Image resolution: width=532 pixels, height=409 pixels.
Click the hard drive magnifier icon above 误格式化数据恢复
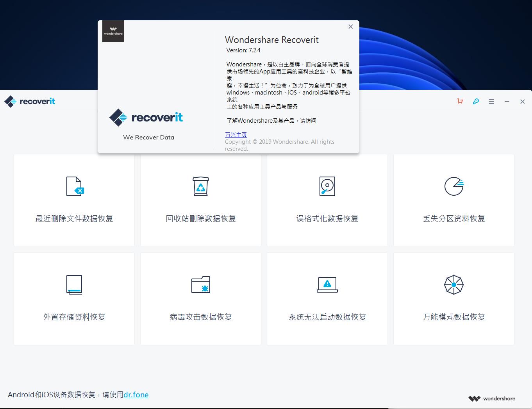pos(327,186)
